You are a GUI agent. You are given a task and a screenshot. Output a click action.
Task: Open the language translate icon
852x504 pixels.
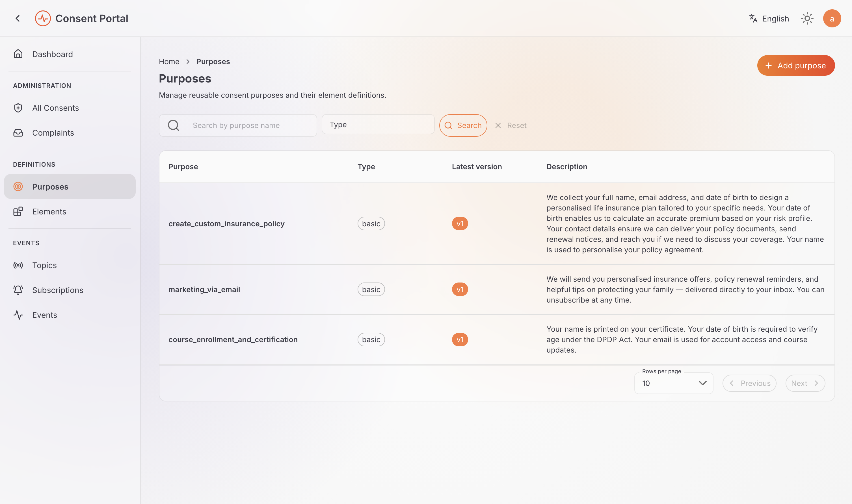tap(753, 18)
